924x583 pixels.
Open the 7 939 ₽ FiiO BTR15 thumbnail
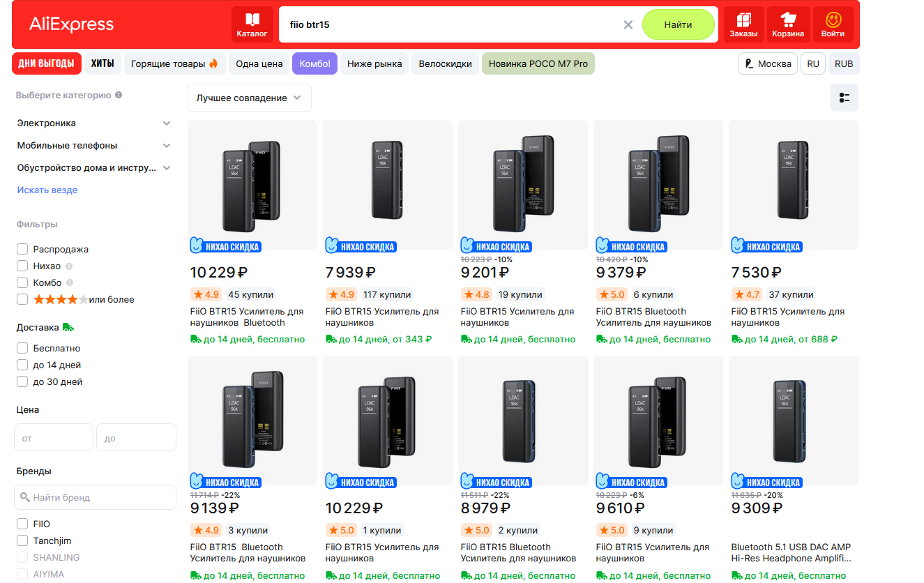pyautogui.click(x=388, y=185)
